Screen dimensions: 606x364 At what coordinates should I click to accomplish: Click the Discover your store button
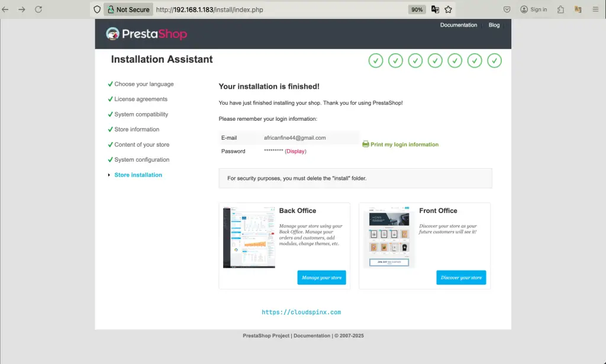[461, 277]
